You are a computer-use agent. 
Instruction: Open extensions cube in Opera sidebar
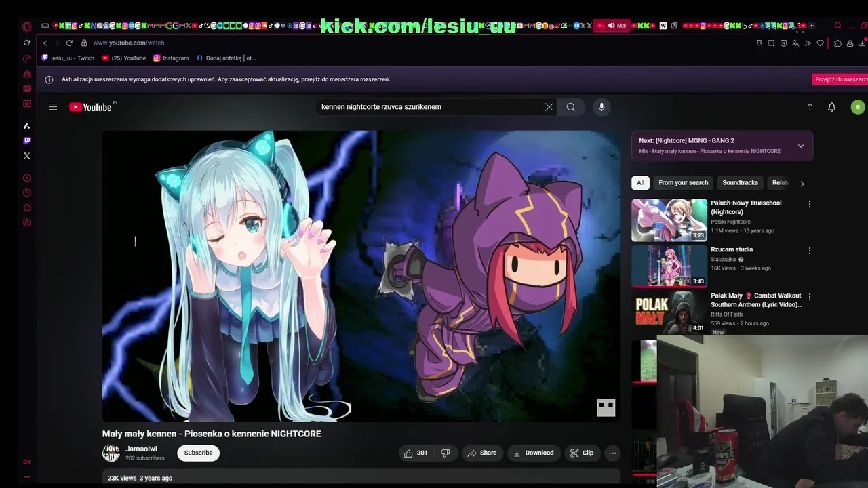click(27, 208)
